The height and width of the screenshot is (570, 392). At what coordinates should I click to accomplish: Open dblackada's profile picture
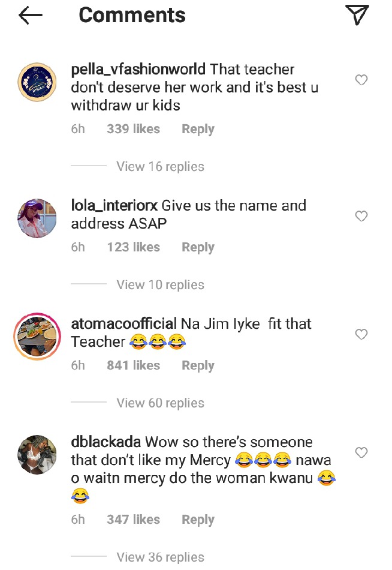click(37, 454)
